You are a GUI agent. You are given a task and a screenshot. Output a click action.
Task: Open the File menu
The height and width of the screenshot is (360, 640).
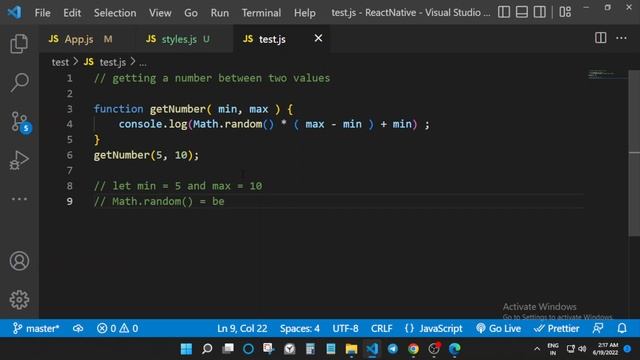coord(42,13)
